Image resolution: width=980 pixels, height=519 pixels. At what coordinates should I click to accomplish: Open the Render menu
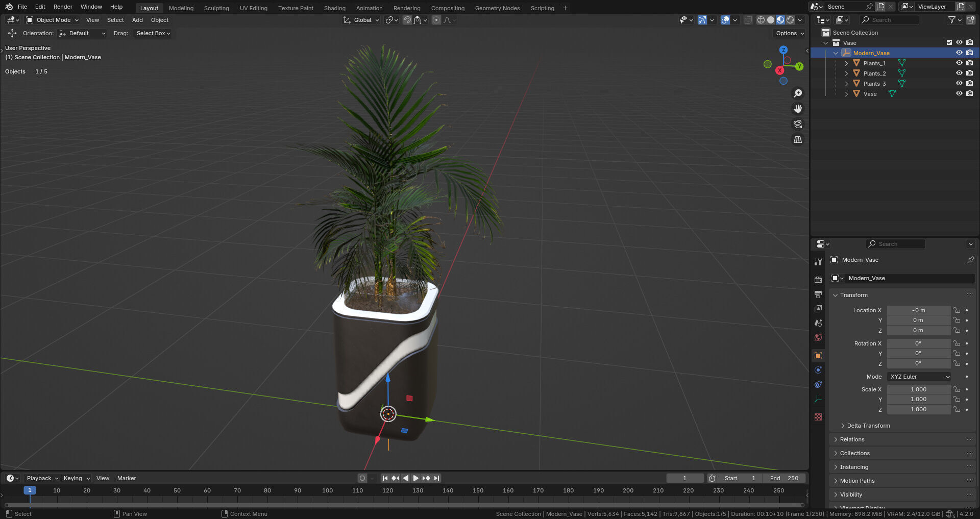[x=63, y=7]
